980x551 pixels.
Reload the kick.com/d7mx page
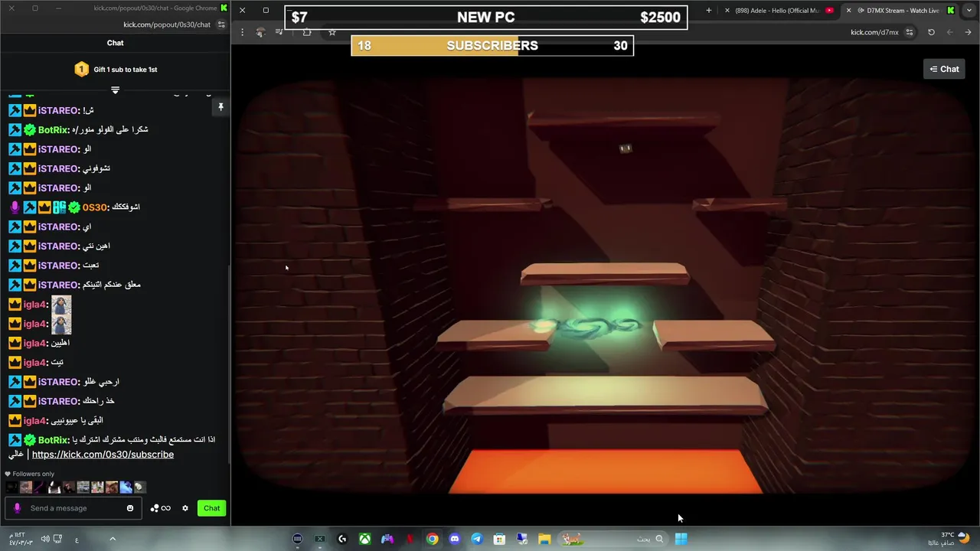(931, 32)
